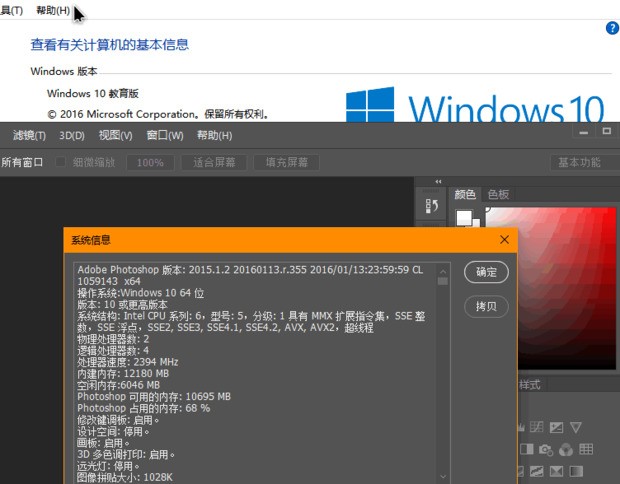Click 确定 in the system info dialog
620x484 pixels.
(x=486, y=272)
